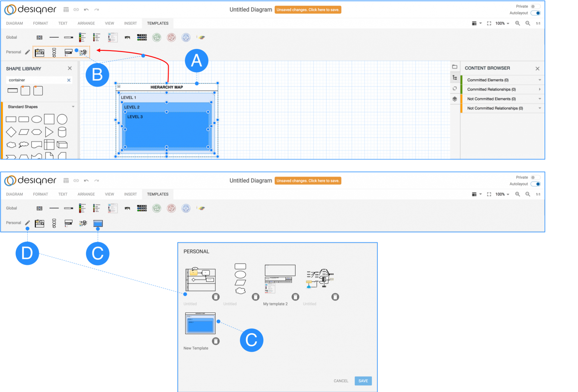Click the zoom in magnifier icon
This screenshot has width=578, height=392.
[517, 23]
